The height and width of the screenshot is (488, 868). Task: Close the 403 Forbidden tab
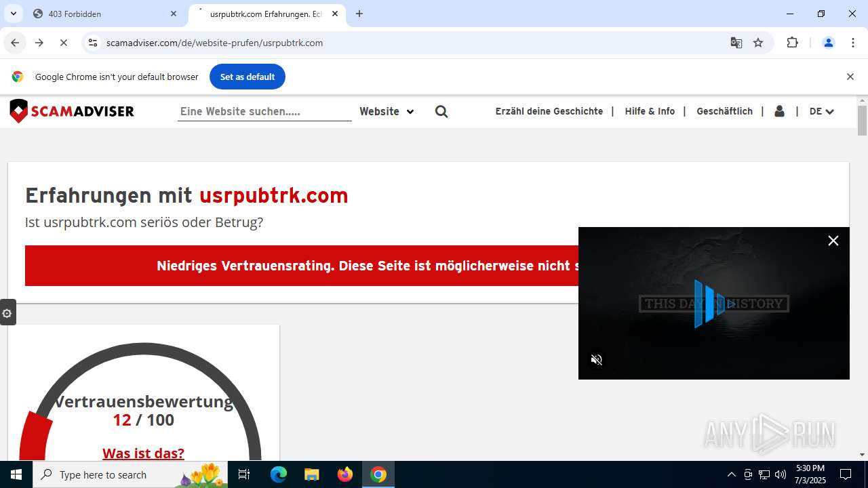point(174,14)
